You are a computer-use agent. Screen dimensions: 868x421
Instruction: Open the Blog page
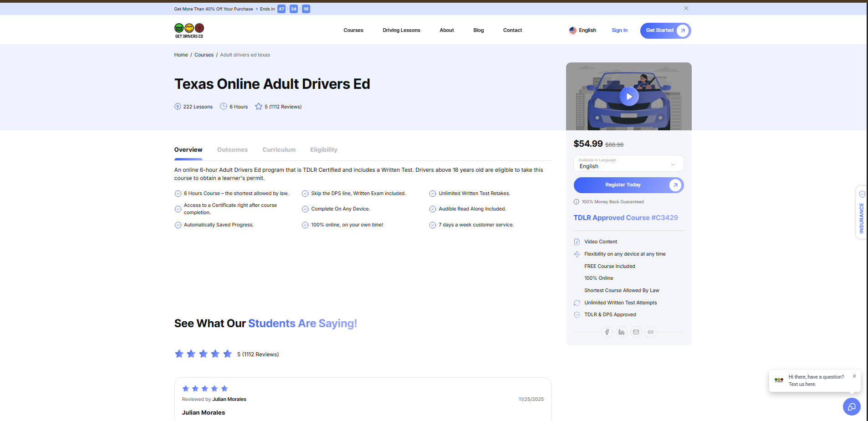(479, 30)
